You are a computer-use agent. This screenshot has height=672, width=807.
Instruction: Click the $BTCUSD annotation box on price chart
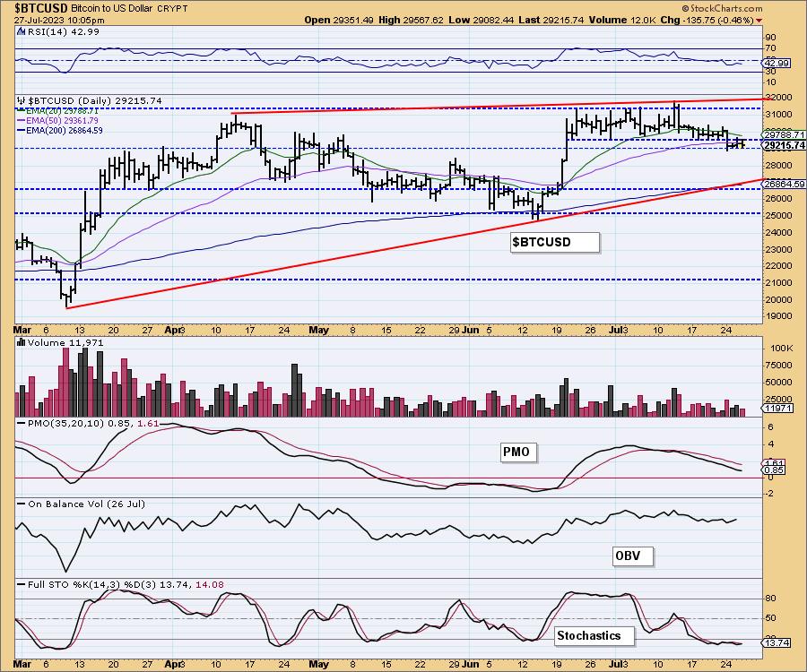[555, 242]
